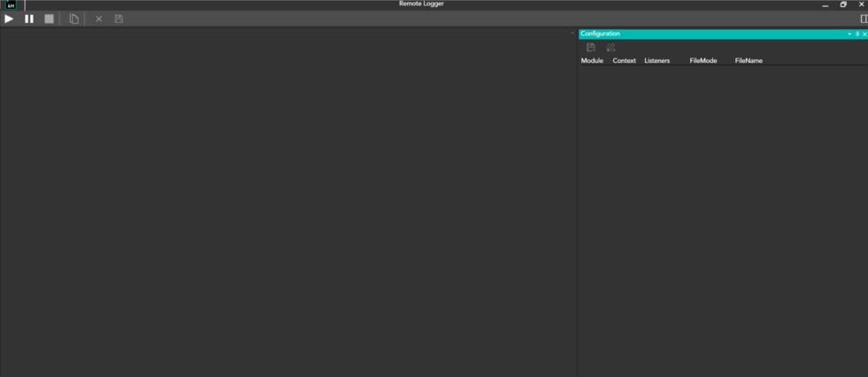Close the Configuration panel
The width and height of the screenshot is (868, 377).
864,34
